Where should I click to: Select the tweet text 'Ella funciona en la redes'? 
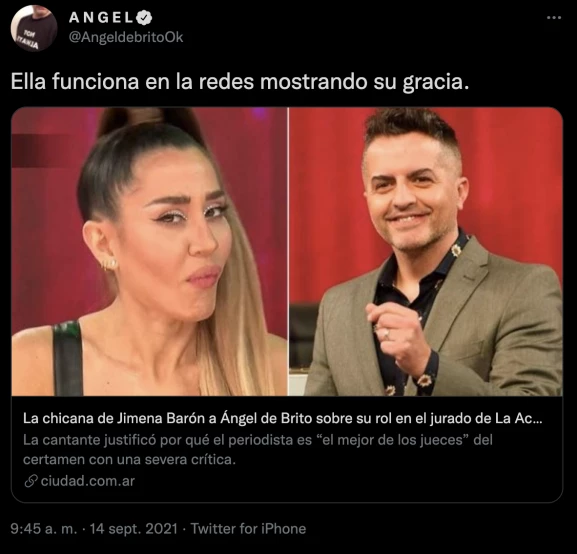tap(132, 81)
